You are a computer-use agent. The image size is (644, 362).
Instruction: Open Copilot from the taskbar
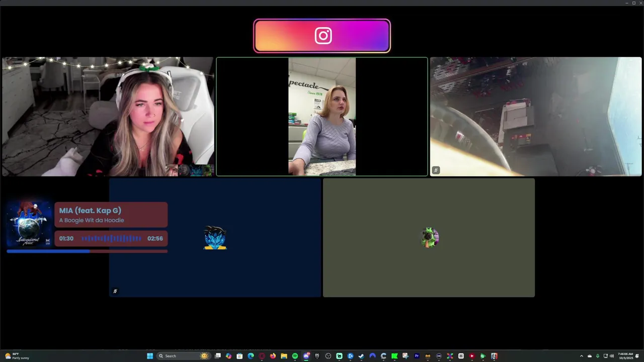(228, 356)
